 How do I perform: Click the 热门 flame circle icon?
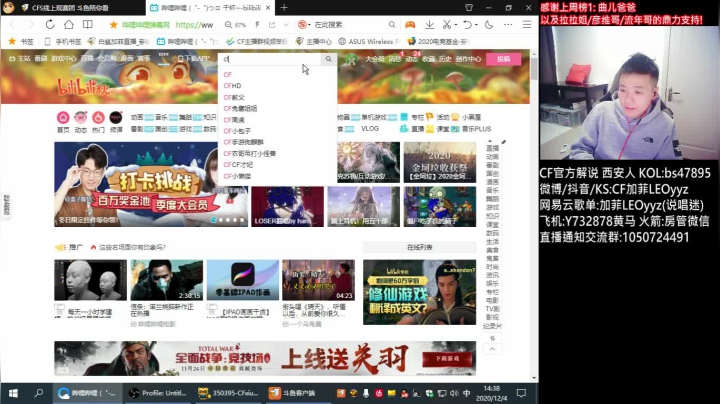98,118
